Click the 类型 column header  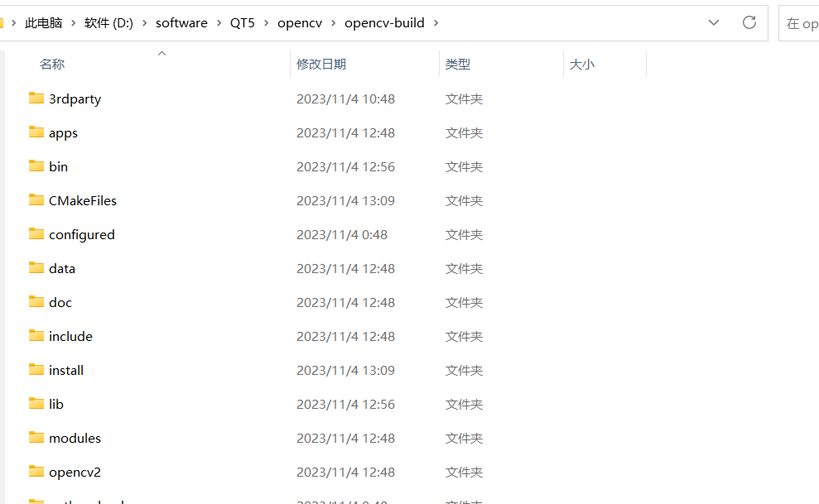point(458,64)
